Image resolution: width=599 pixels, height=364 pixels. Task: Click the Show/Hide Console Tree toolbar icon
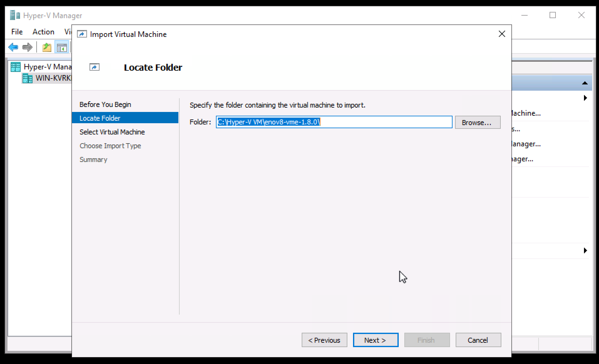[x=62, y=47]
